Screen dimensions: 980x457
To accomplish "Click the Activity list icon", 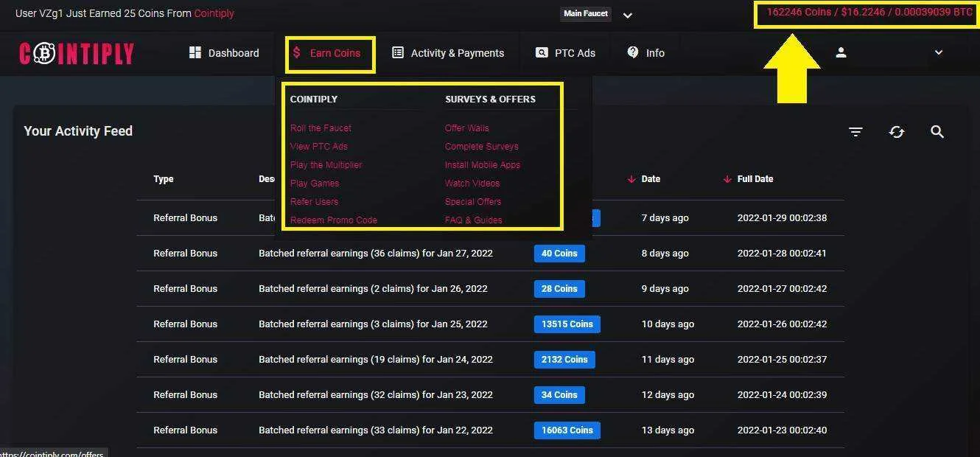I will point(398,52).
